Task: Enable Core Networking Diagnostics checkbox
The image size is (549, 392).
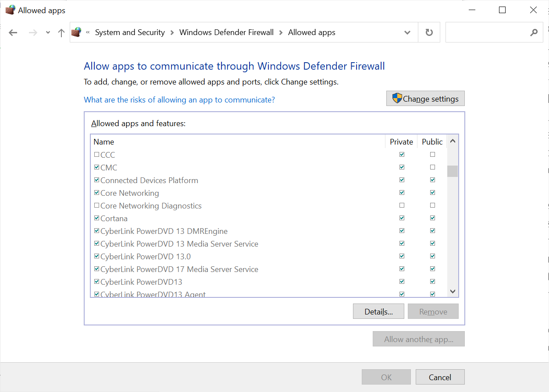Action: 97,205
